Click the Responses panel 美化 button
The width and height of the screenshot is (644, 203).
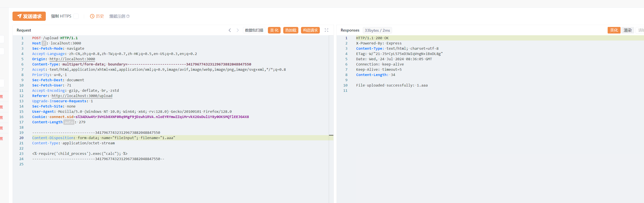pos(614,30)
